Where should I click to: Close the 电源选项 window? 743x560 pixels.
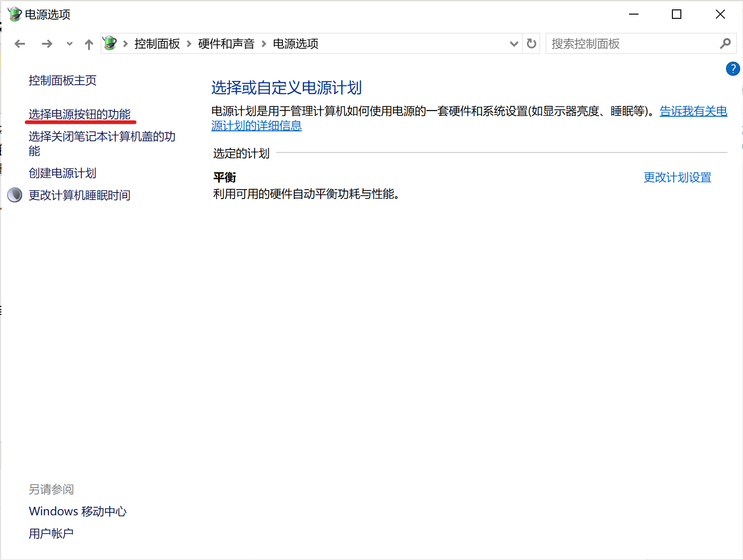pyautogui.click(x=720, y=14)
